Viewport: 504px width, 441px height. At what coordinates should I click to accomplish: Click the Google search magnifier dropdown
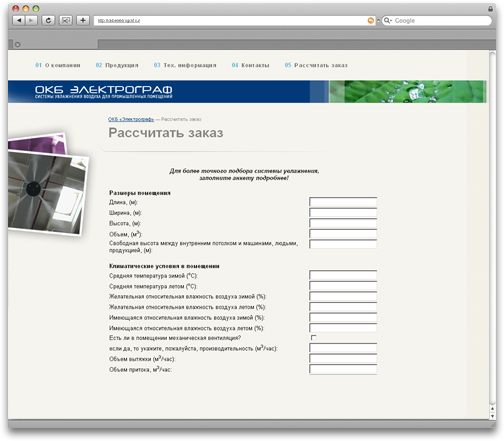click(x=388, y=21)
